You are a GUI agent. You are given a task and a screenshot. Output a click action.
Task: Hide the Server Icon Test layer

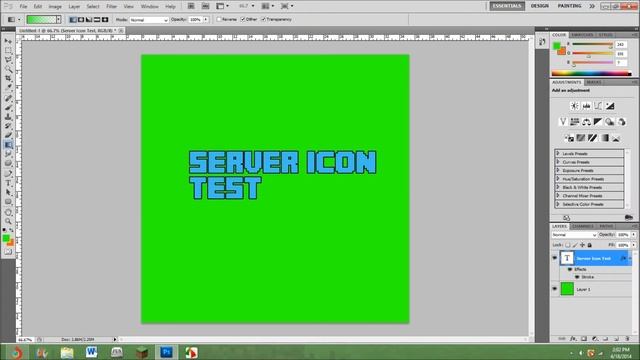point(554,258)
